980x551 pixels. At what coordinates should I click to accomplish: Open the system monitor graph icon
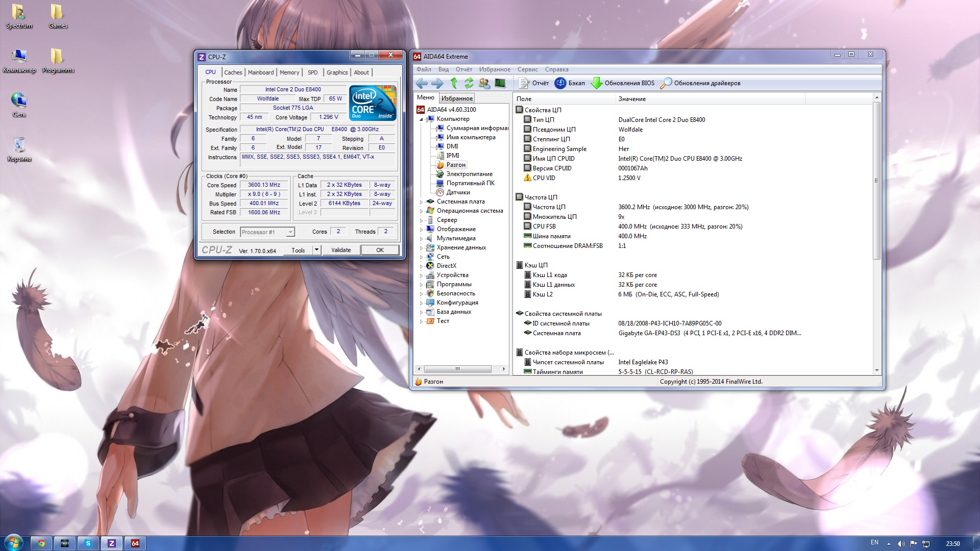500,83
